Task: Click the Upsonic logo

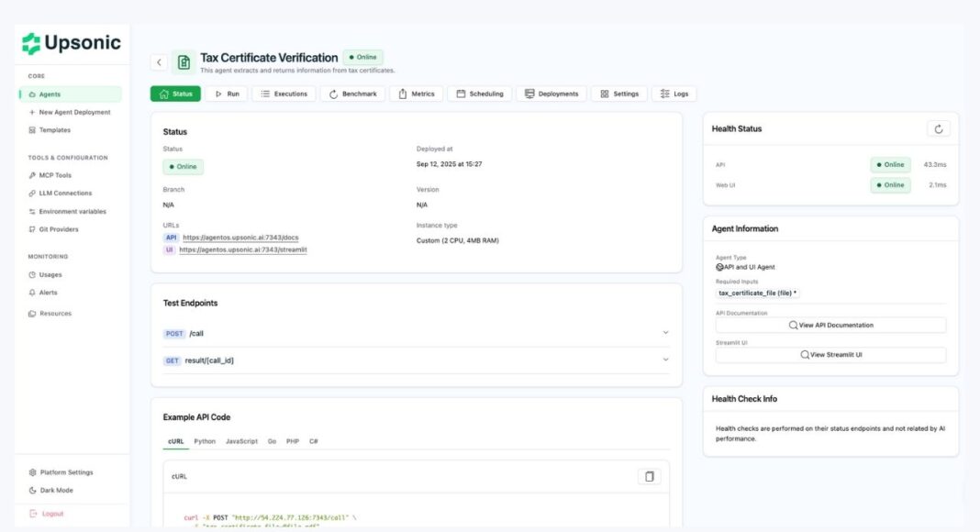Action: pos(72,43)
